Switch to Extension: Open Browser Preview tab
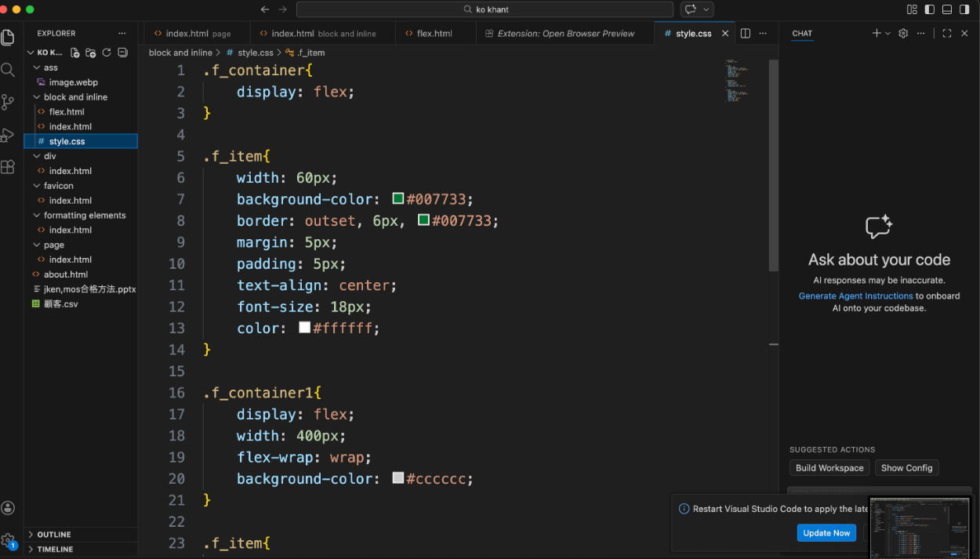 pos(565,34)
